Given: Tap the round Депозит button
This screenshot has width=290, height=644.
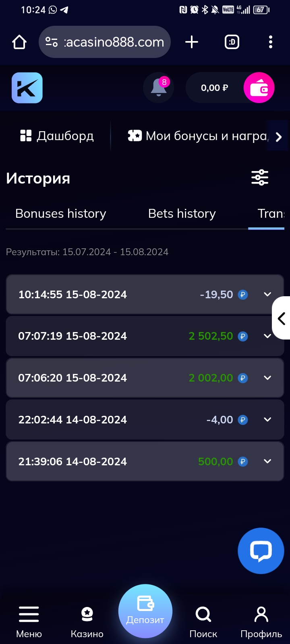Looking at the screenshot, I should click(145, 611).
